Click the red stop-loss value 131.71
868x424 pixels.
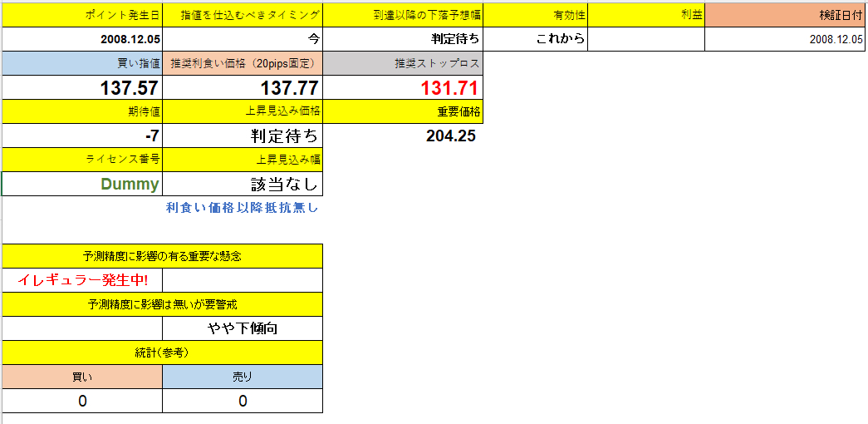403,87
